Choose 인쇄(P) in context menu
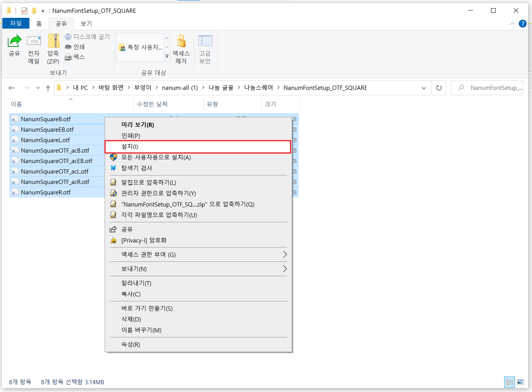Screen dimensions: 532x392 click(x=198, y=136)
